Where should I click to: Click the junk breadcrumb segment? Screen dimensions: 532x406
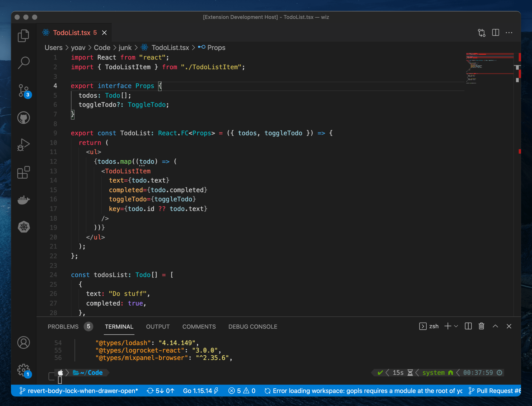tap(125, 48)
